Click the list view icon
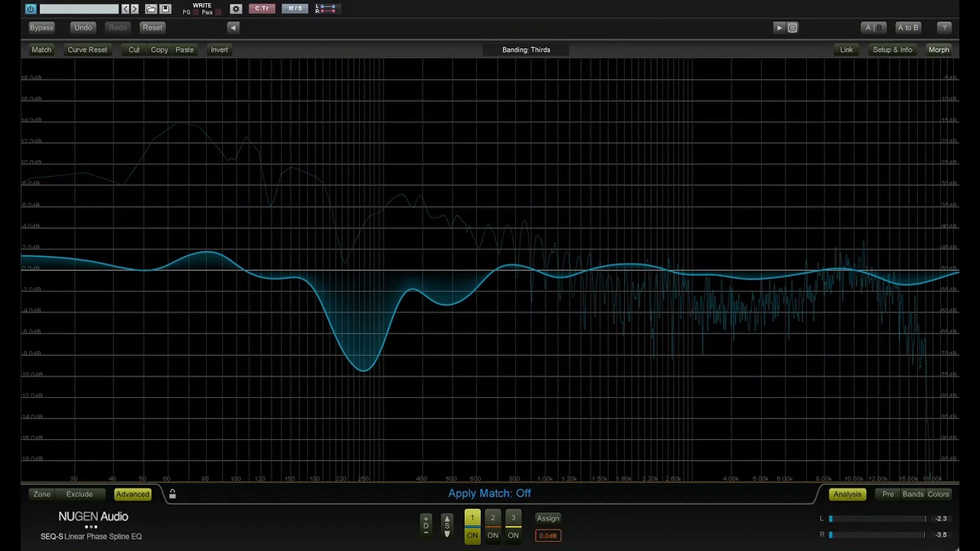 (792, 28)
